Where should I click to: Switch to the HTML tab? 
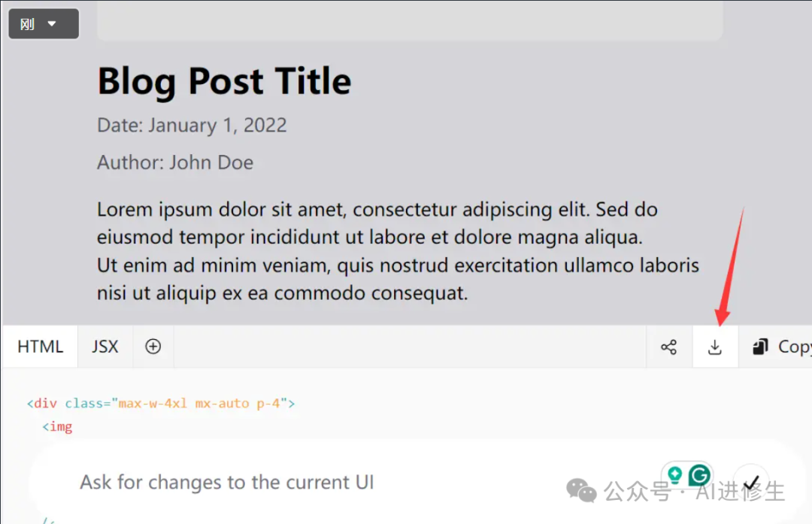tap(41, 347)
